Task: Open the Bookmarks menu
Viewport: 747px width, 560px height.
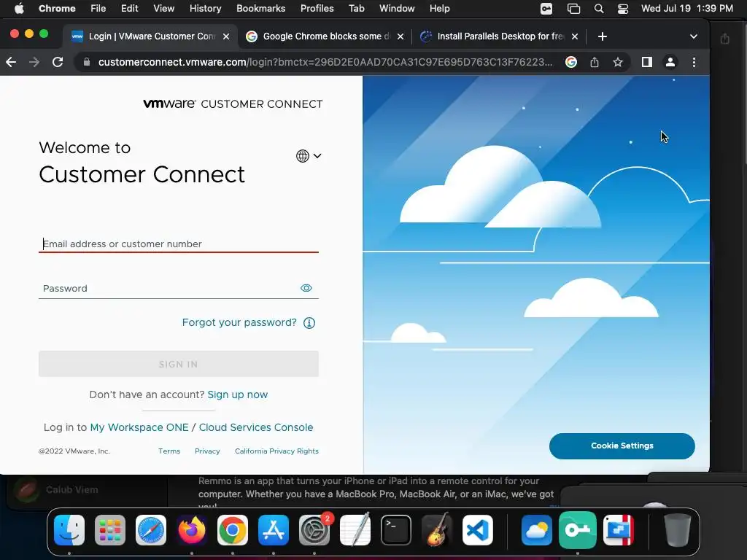Action: coord(260,8)
